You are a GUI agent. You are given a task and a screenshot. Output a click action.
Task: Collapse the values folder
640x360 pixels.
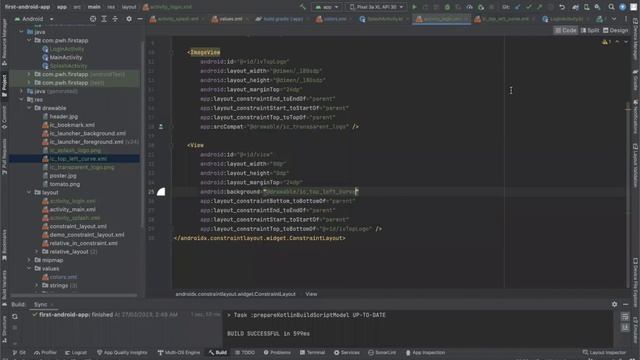pos(29,268)
